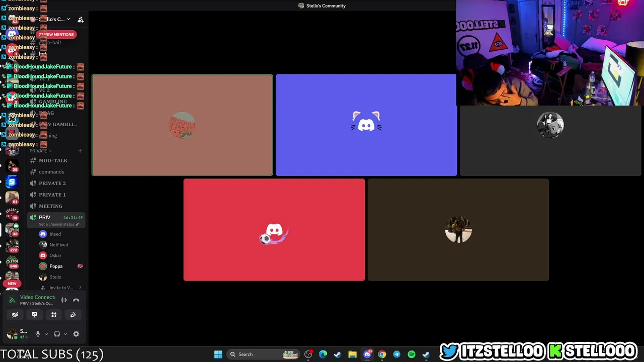Collapse the PRIVATE category
The width and height of the screenshot is (644, 362).
click(40, 151)
